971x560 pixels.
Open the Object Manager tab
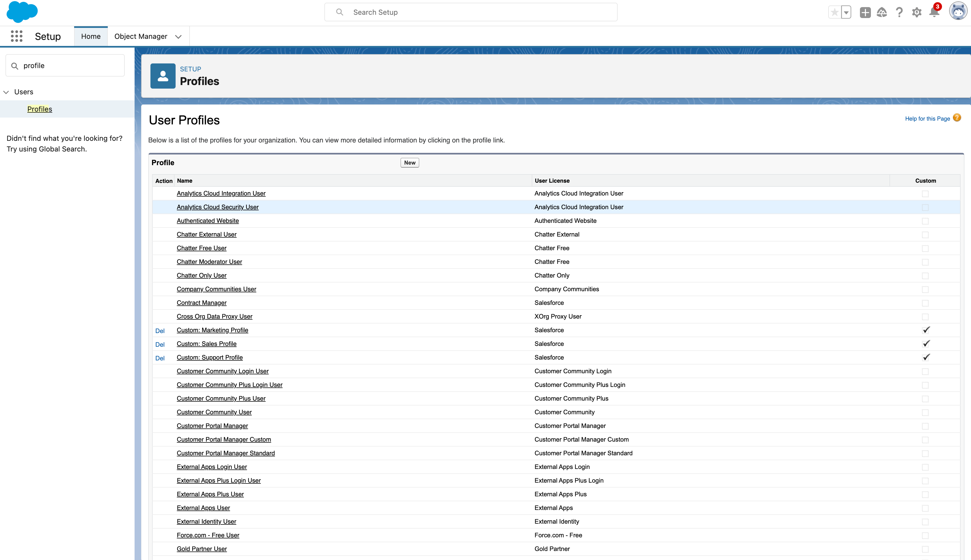[x=141, y=36]
